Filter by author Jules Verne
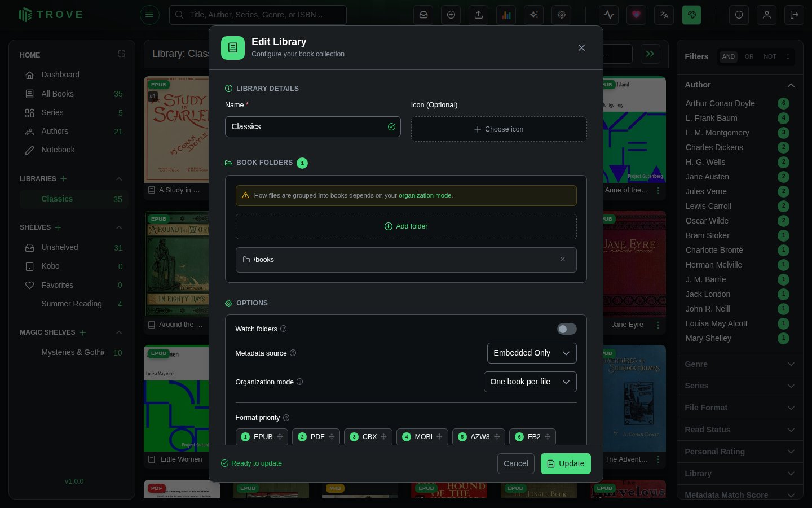 point(736,191)
